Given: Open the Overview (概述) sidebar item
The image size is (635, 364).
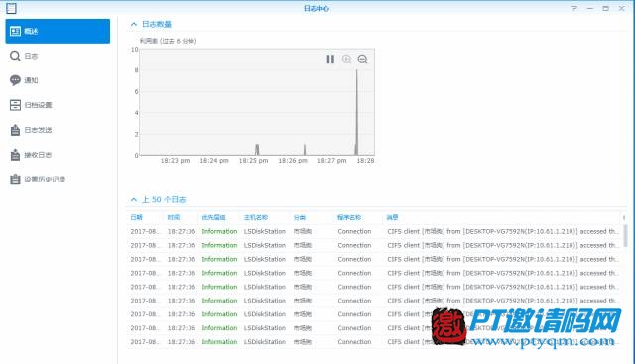Looking at the screenshot, I should tap(58, 31).
